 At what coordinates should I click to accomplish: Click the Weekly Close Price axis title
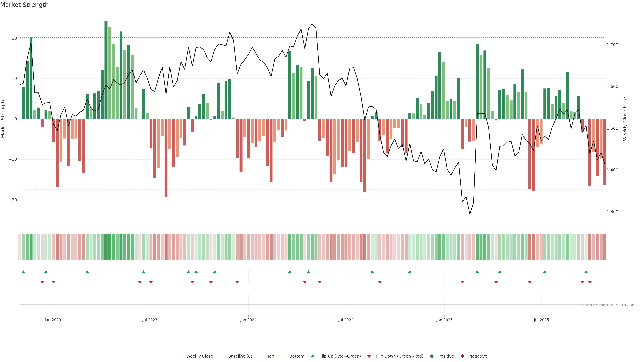pyautogui.click(x=625, y=119)
